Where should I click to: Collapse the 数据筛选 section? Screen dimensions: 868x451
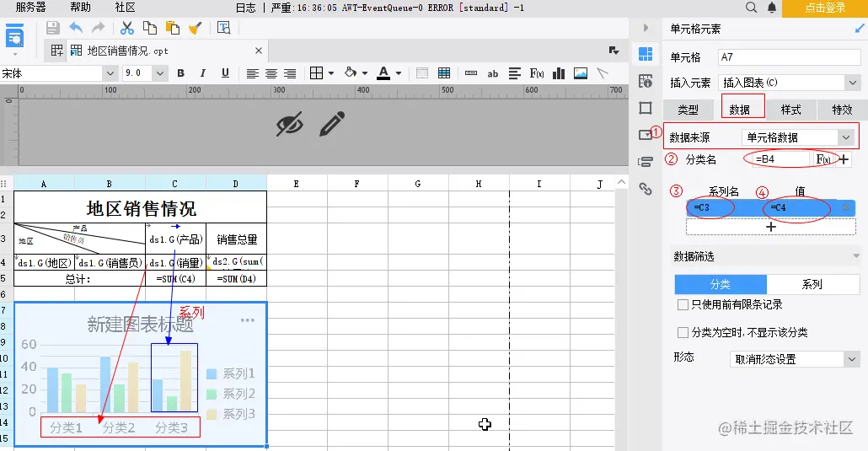856,256
